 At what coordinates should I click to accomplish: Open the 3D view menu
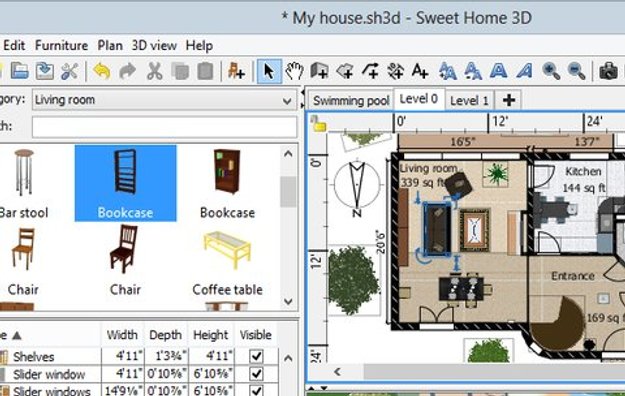[154, 45]
